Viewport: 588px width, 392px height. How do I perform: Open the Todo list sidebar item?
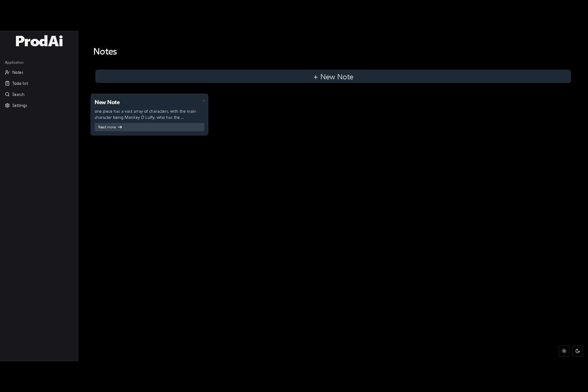20,83
